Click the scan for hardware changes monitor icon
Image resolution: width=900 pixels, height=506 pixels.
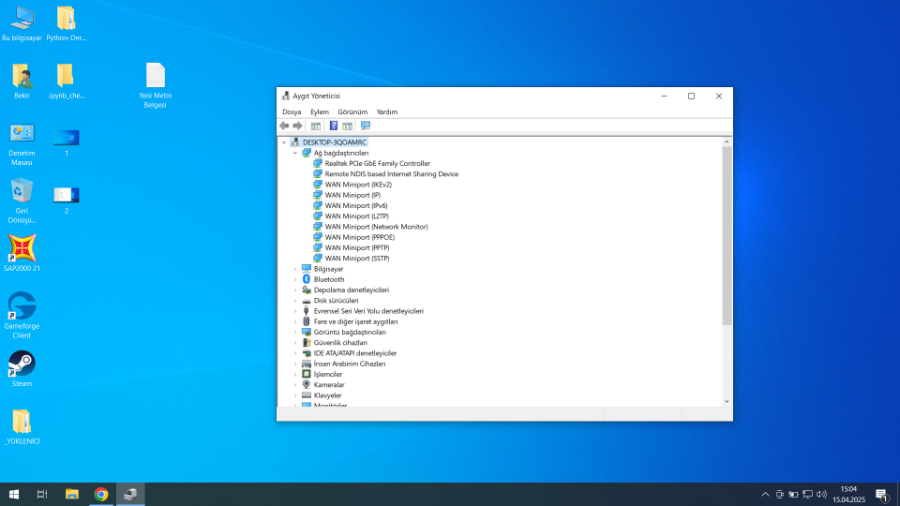[365, 126]
